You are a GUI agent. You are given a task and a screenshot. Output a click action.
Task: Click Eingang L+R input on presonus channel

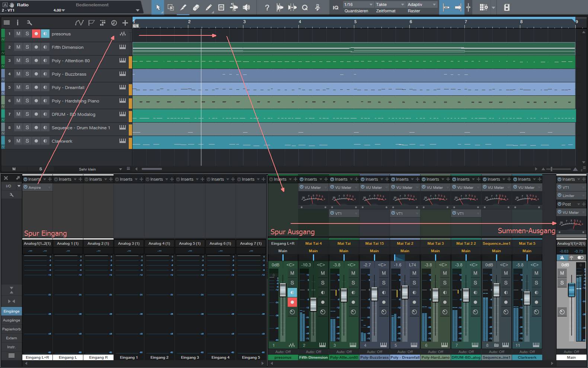pos(283,243)
